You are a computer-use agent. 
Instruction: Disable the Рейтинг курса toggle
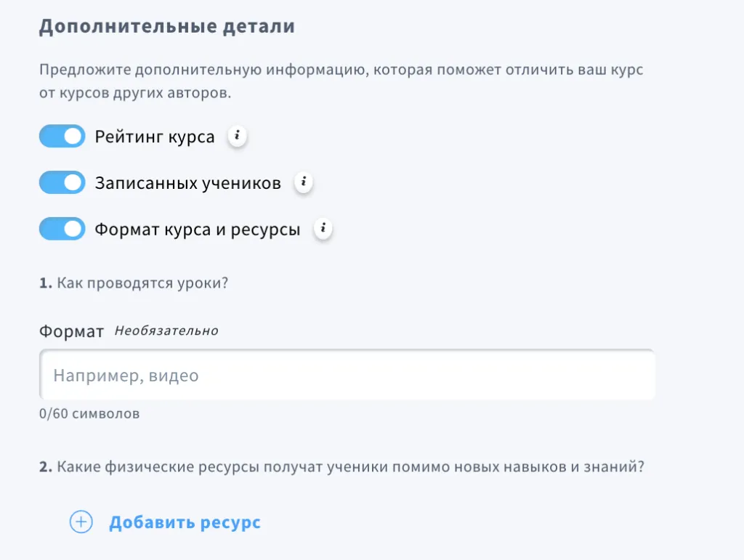click(x=62, y=137)
